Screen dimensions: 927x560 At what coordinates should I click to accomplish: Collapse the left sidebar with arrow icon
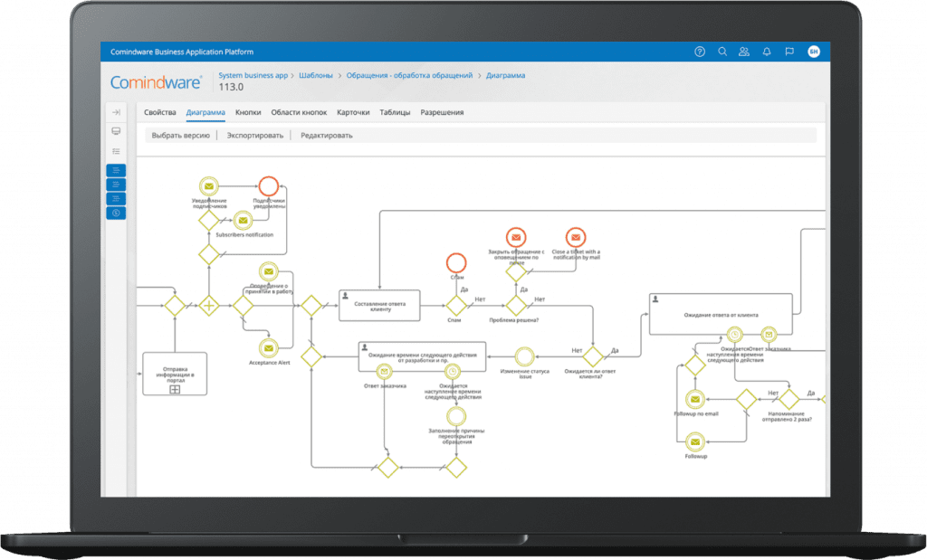116,112
